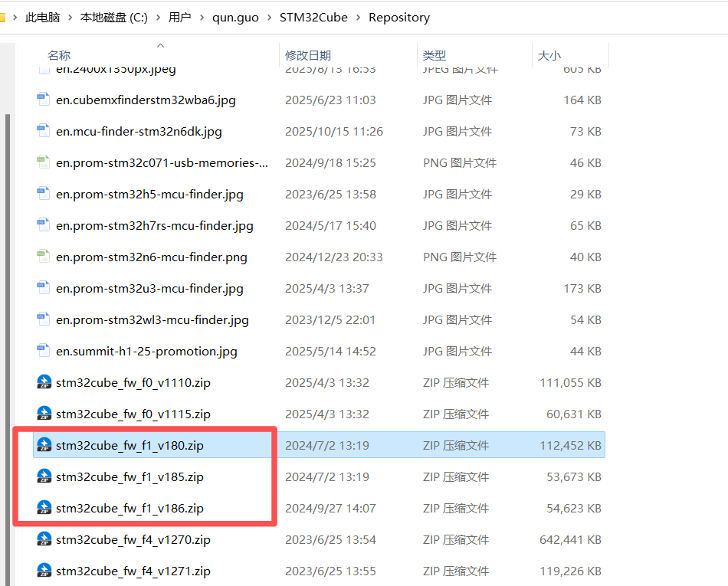Select file name stm32cube_fw_f1_v186.zip
Screen dimensions: 728x586
[130, 509]
